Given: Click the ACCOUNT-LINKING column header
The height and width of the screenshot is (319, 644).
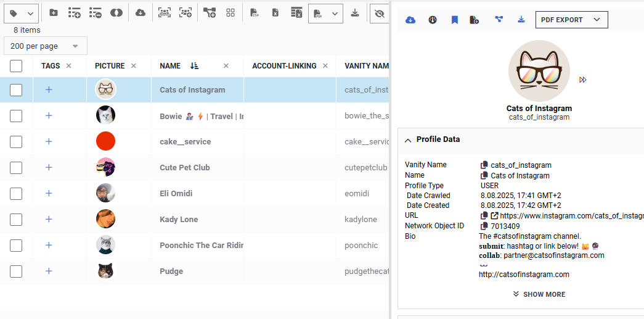Looking at the screenshot, I should coord(284,66).
